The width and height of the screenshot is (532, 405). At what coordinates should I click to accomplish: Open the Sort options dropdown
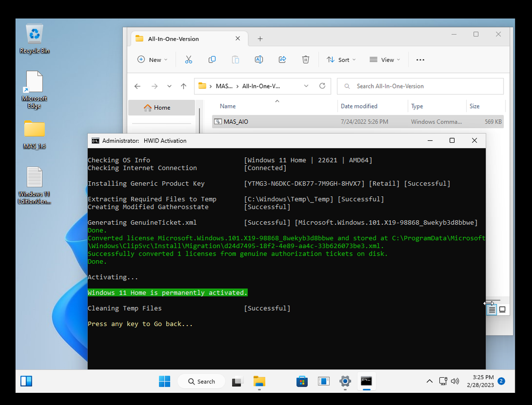click(341, 60)
